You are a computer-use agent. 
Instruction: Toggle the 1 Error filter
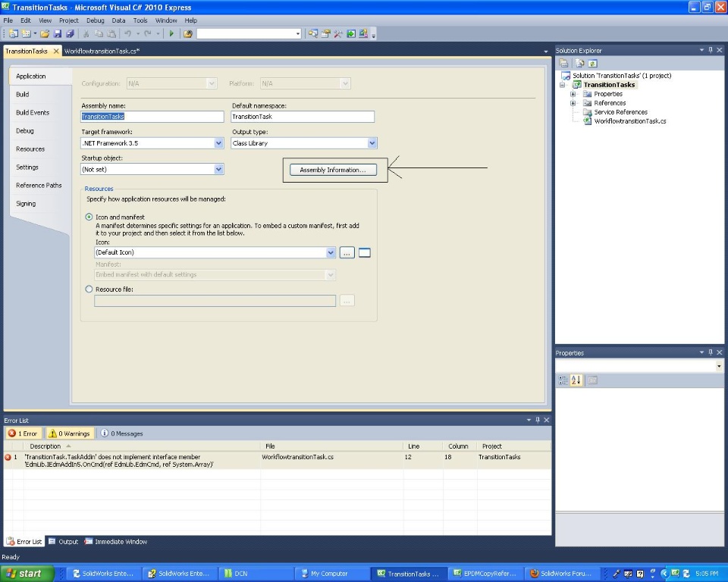click(x=24, y=433)
